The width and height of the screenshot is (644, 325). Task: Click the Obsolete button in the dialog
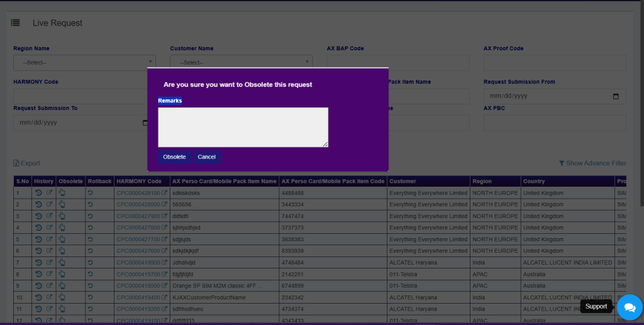[174, 157]
